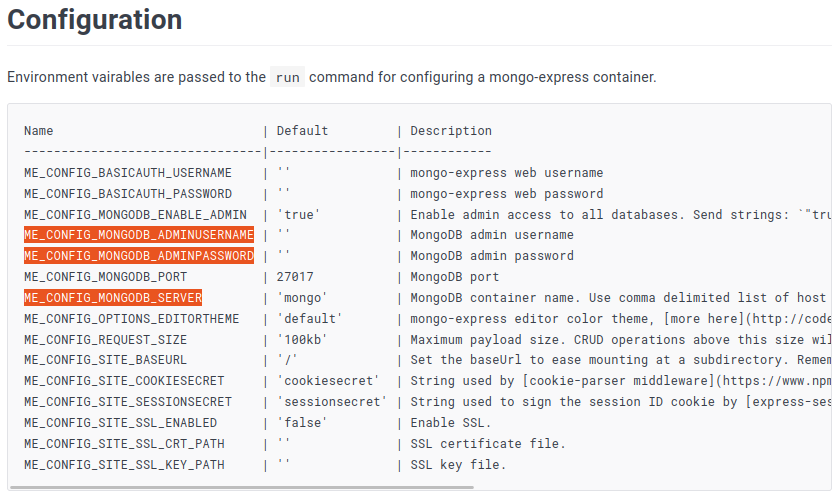Click the 'mongo' default server value
The image size is (838, 496).
click(x=302, y=298)
